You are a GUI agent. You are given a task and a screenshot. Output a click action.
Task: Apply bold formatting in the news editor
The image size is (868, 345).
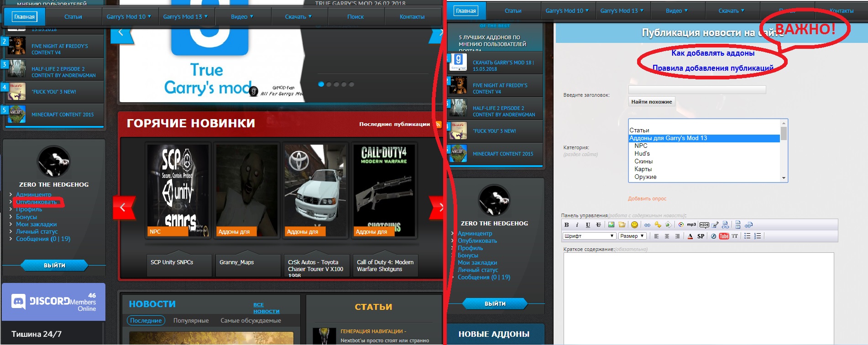click(x=566, y=225)
